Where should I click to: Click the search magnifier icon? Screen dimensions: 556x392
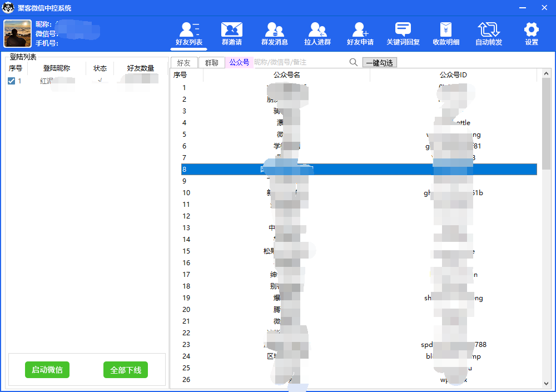354,62
